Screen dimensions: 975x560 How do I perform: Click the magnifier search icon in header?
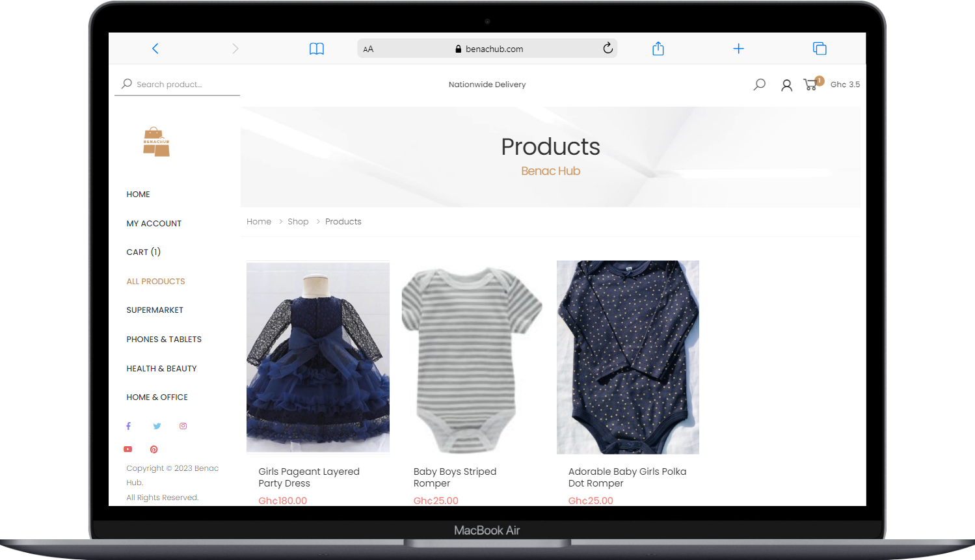(x=759, y=85)
